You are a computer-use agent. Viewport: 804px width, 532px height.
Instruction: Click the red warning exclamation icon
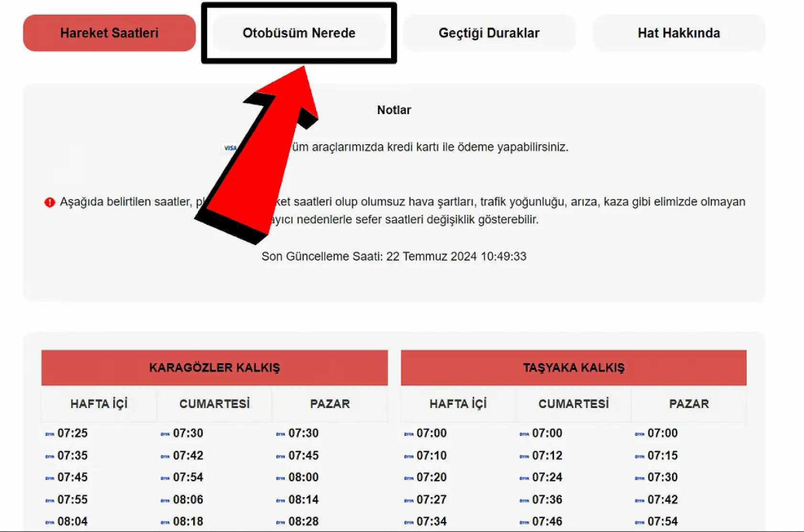pyautogui.click(x=50, y=202)
